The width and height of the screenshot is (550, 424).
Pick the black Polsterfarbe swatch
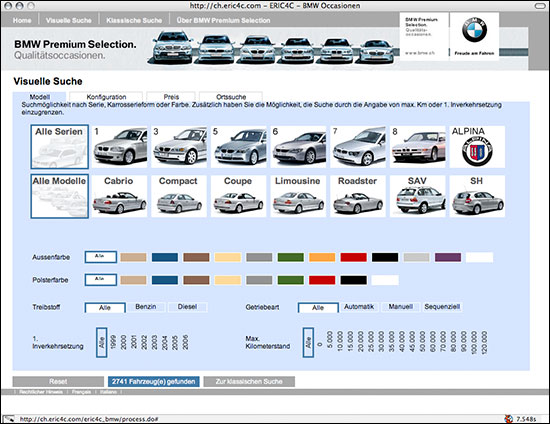[354, 280]
